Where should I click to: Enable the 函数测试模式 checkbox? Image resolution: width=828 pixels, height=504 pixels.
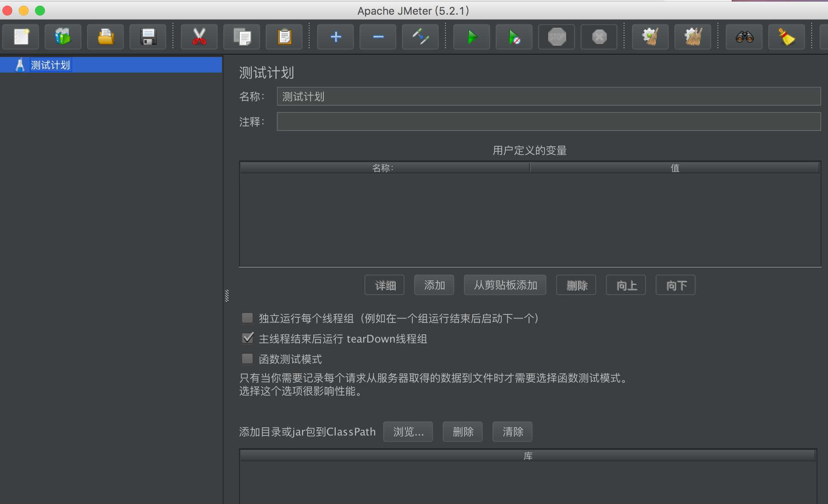pos(247,359)
